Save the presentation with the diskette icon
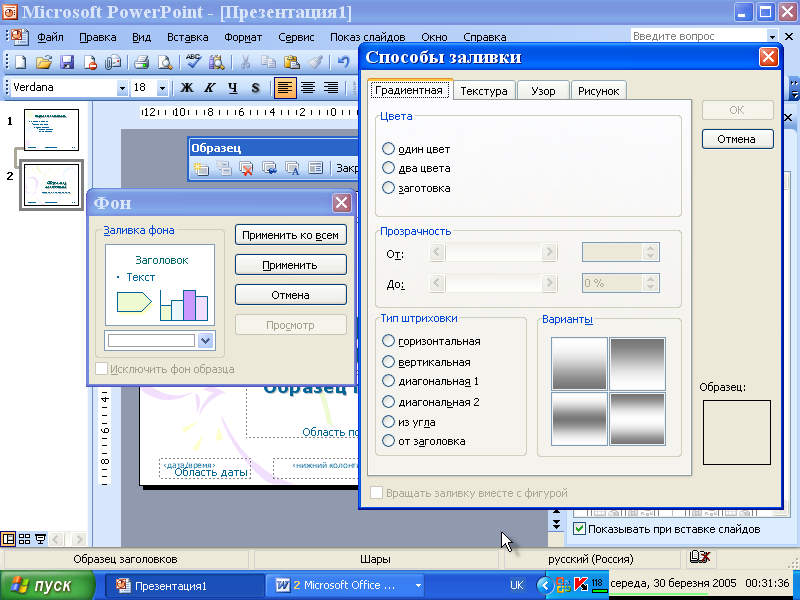 pos(67,62)
